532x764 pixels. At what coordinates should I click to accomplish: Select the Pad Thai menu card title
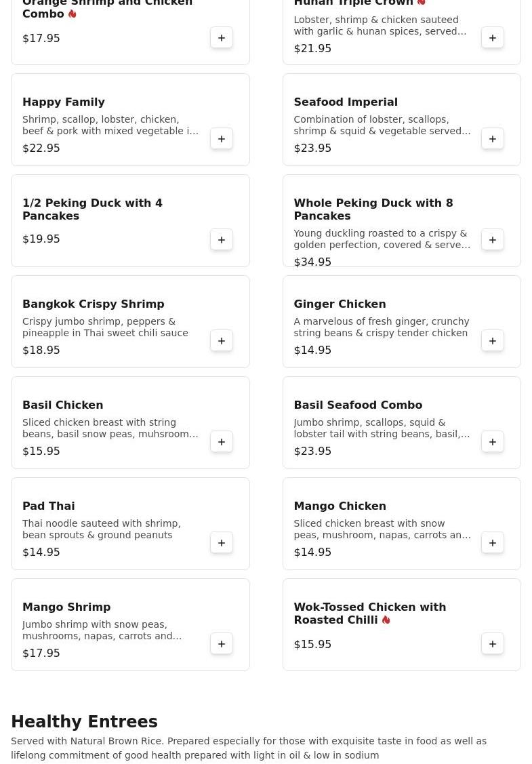pyautogui.click(x=49, y=506)
